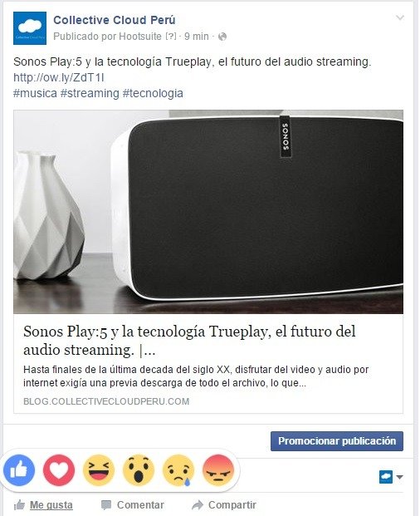Expand the post-as page identity selector

(391, 477)
